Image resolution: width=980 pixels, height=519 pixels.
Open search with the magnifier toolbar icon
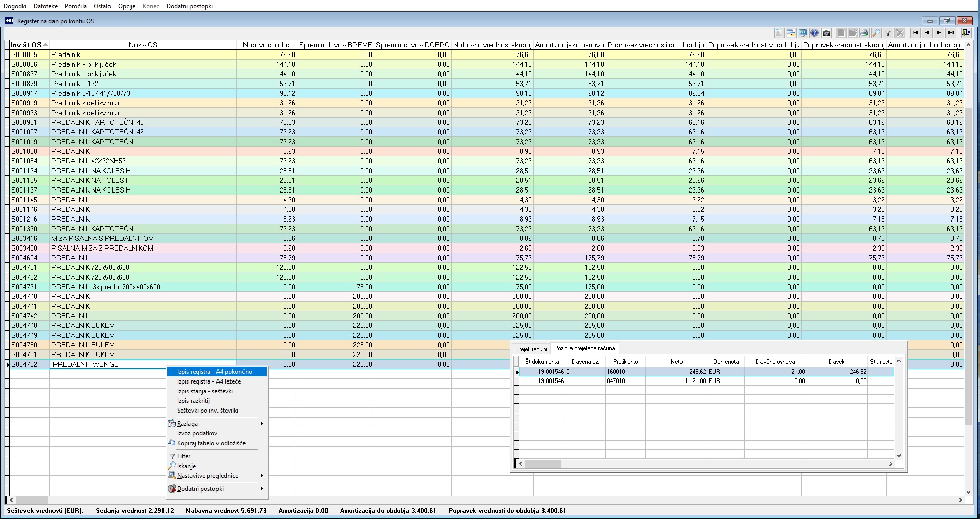pos(876,33)
